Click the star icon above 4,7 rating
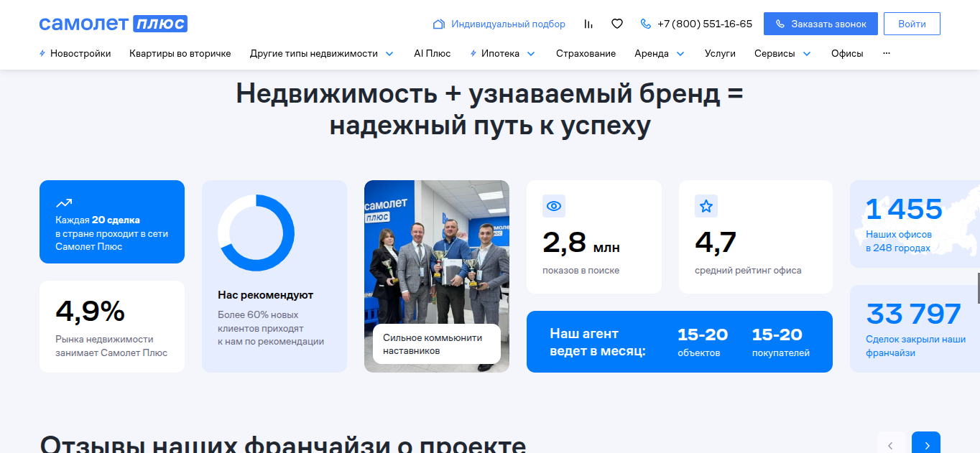Screen dimensions: 980x453 [x=706, y=206]
